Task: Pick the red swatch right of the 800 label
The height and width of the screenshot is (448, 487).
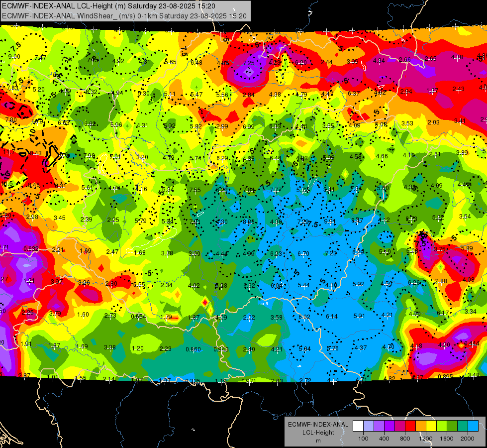Action: point(410,426)
